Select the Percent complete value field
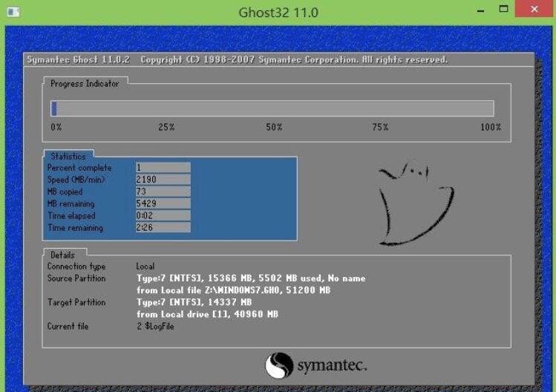Image resolution: width=556 pixels, height=392 pixels. coord(163,168)
